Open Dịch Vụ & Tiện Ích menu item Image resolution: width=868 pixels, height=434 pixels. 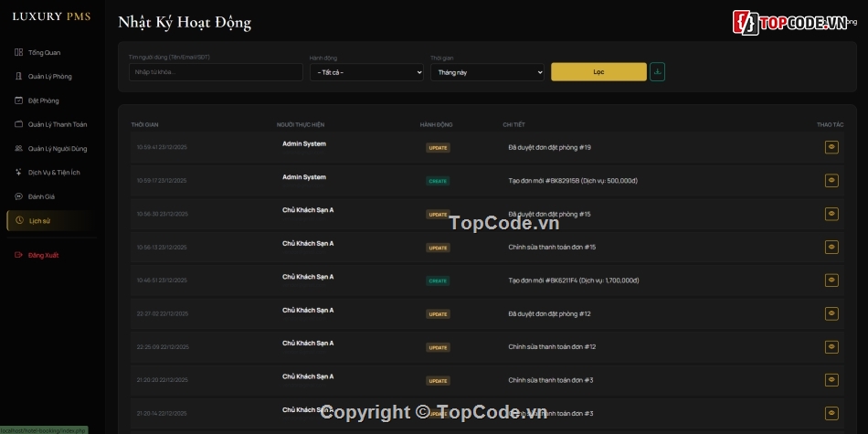[x=52, y=172]
